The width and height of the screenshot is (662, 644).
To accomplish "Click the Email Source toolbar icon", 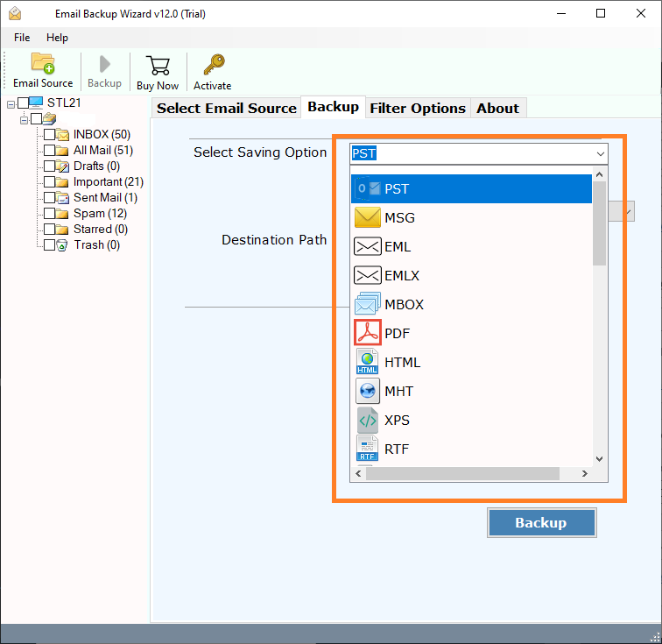I will pyautogui.click(x=43, y=65).
